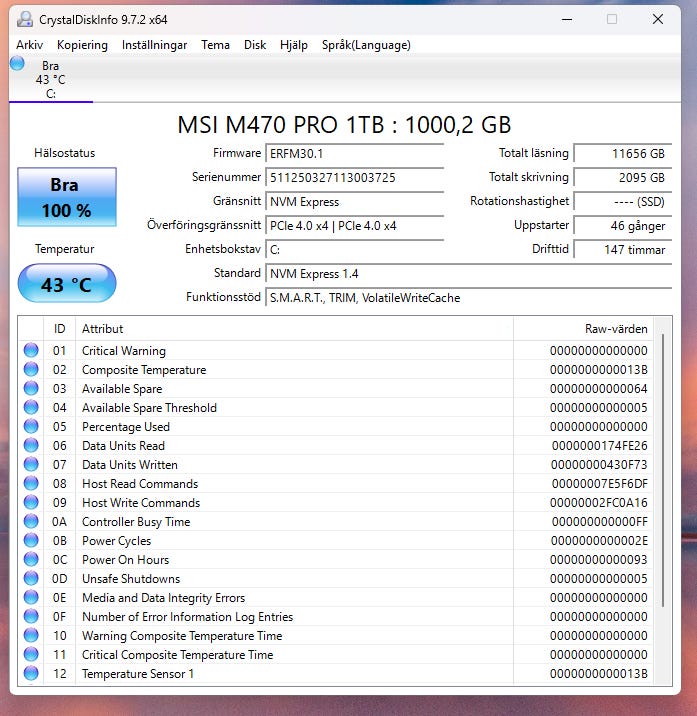Click the CrystalDiskInfo app icon in title bar
This screenshot has height=716, width=697.
tap(25, 19)
